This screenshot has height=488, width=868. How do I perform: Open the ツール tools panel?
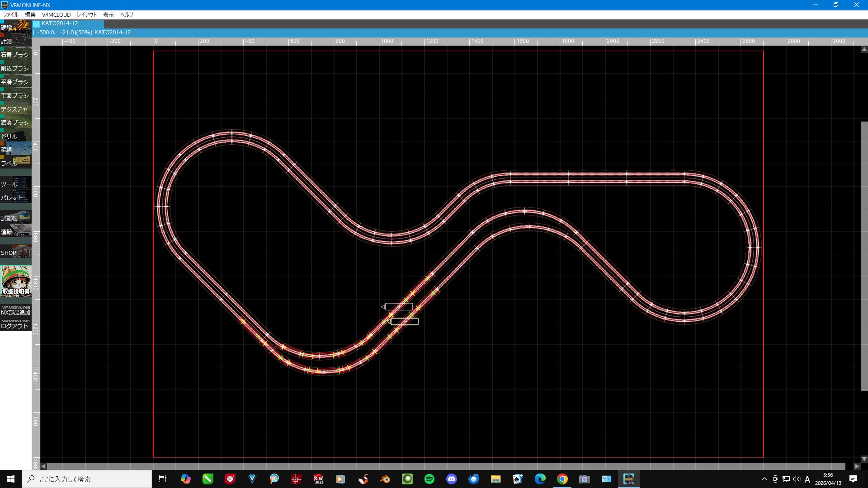(16, 183)
